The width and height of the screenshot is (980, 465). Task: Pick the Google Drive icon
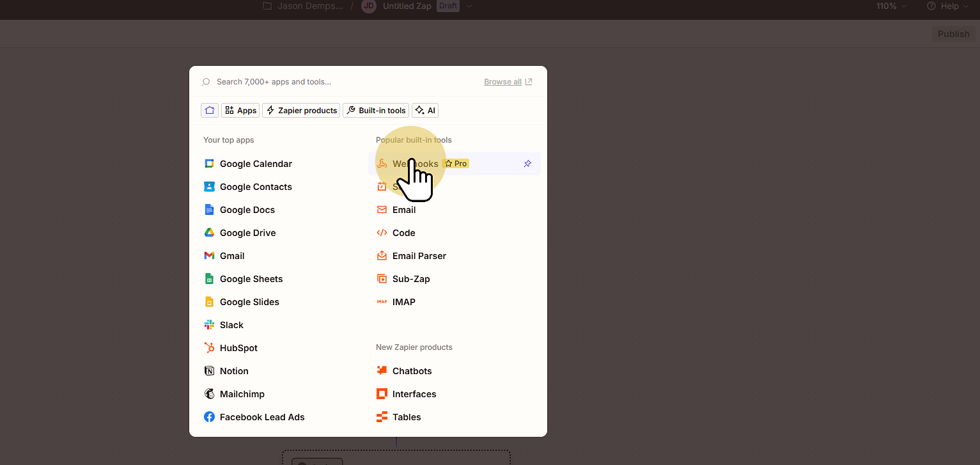209,233
